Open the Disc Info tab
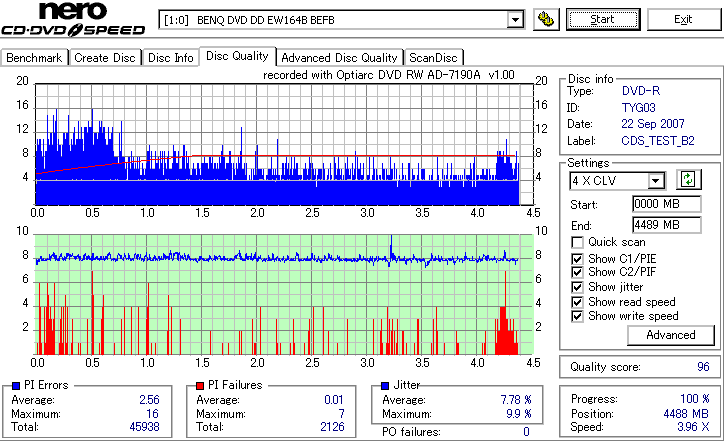Image resolution: width=724 pixels, height=441 pixels. click(170, 58)
